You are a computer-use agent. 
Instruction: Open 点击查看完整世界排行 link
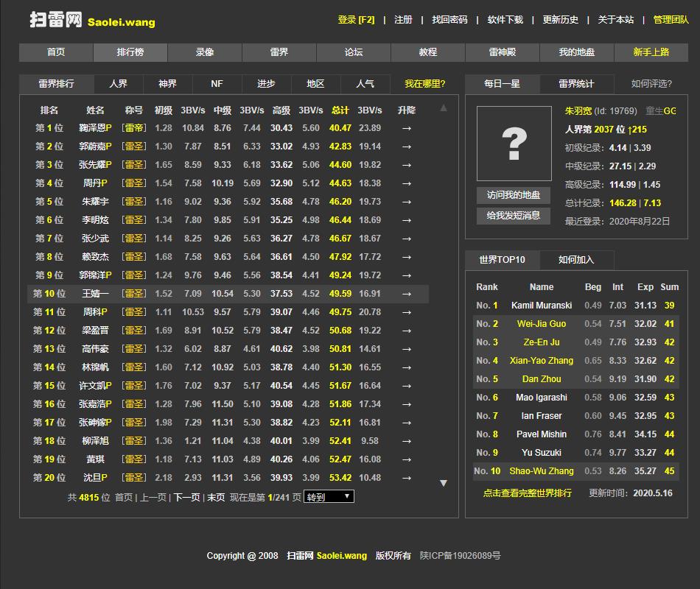(x=527, y=493)
